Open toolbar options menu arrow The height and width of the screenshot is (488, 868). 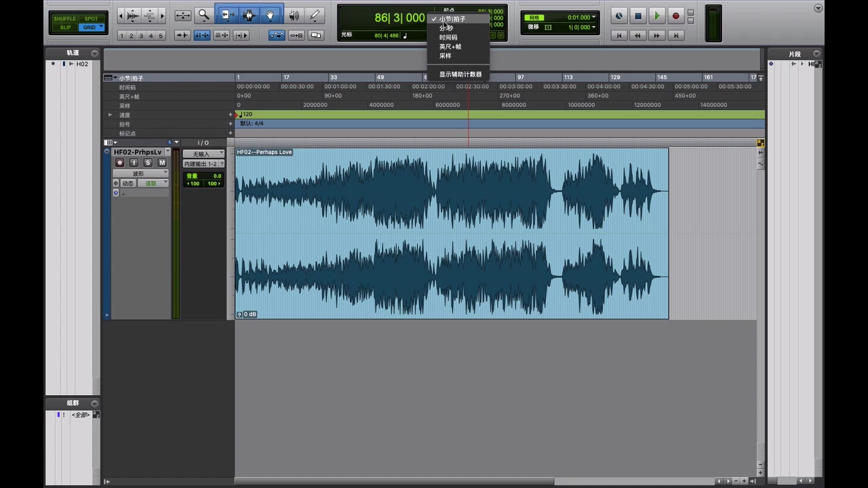818,8
